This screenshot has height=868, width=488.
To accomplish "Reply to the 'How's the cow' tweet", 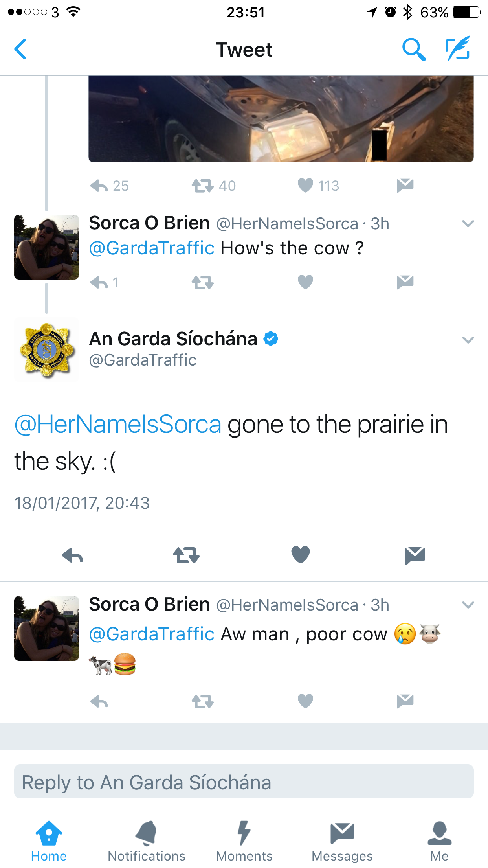I will pos(99,282).
